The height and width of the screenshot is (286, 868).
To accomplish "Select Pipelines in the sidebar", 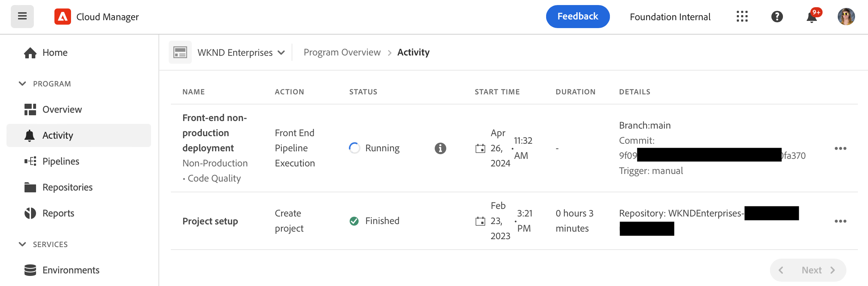I will pos(61,161).
